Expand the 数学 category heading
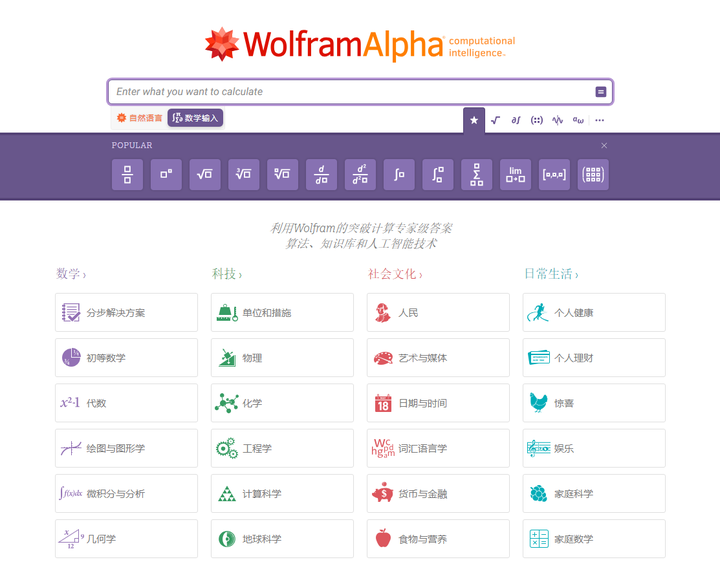720x562 pixels. click(71, 274)
